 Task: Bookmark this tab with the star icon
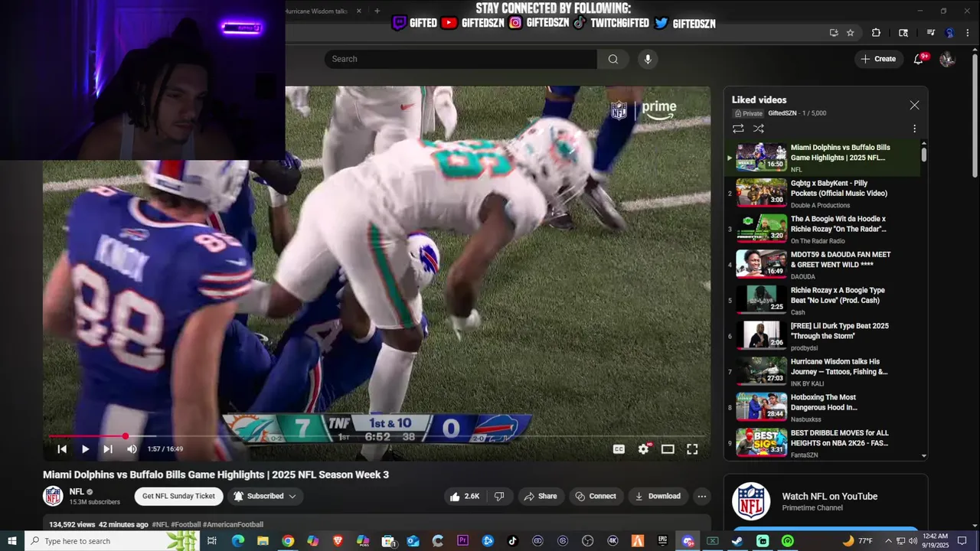tap(850, 33)
